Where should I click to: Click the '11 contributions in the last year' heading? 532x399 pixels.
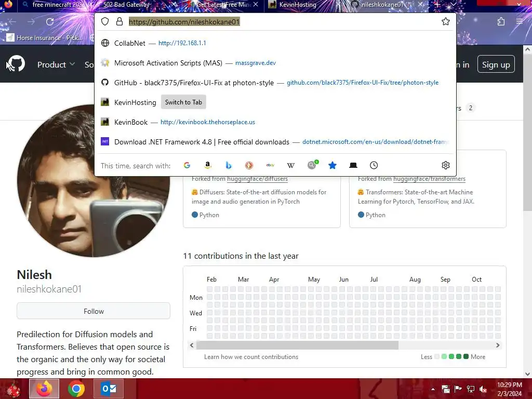point(241,256)
